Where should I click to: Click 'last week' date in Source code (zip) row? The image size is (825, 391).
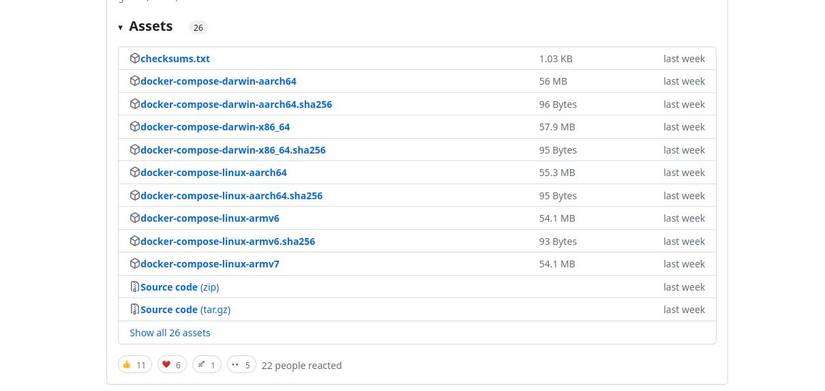[x=684, y=287]
